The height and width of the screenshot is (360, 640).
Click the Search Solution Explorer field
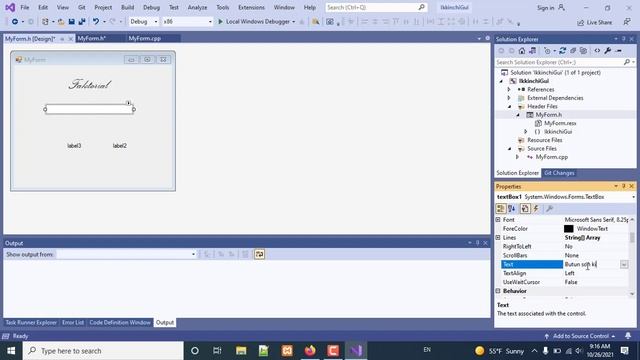coord(565,62)
